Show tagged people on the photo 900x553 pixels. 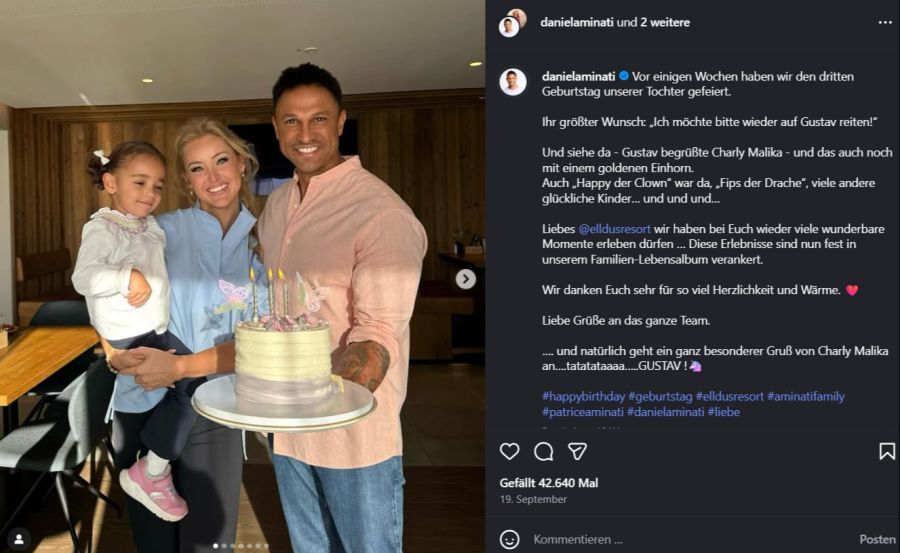tap(18, 538)
